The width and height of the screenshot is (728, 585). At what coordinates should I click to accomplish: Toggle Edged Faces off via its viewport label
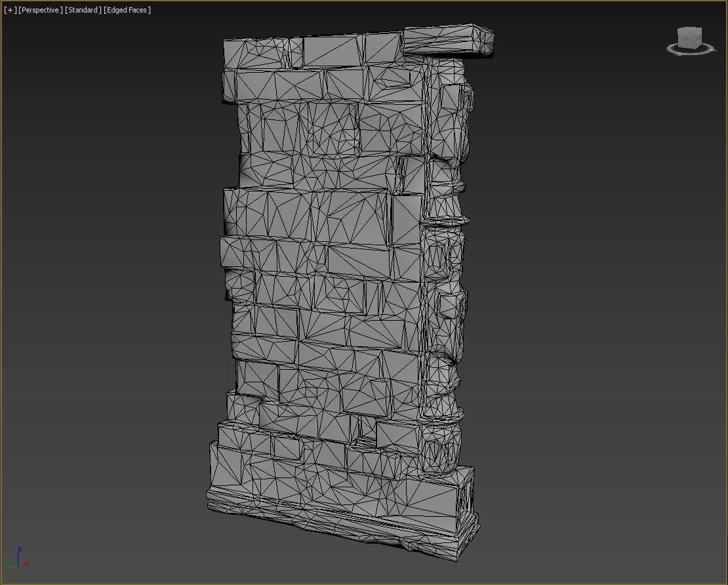[126, 10]
